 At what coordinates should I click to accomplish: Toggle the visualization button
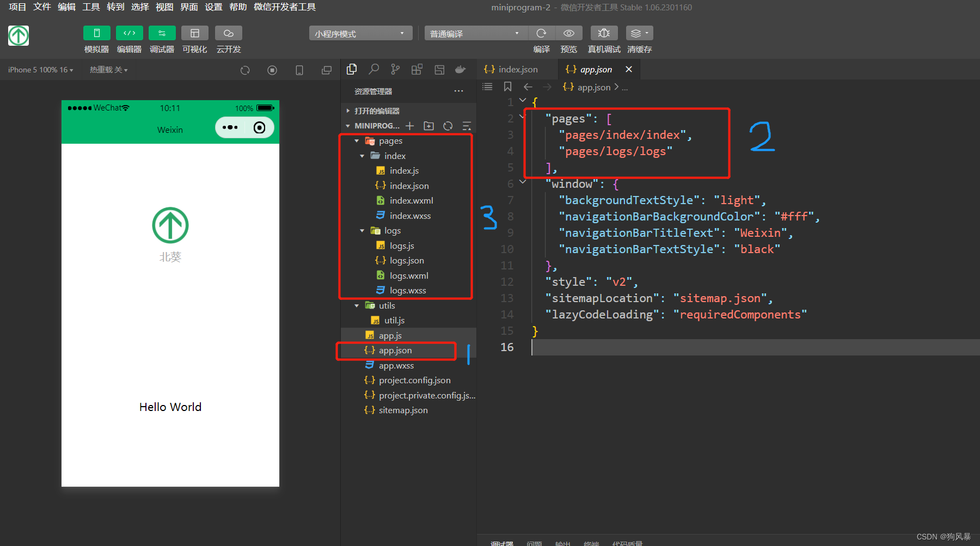195,33
